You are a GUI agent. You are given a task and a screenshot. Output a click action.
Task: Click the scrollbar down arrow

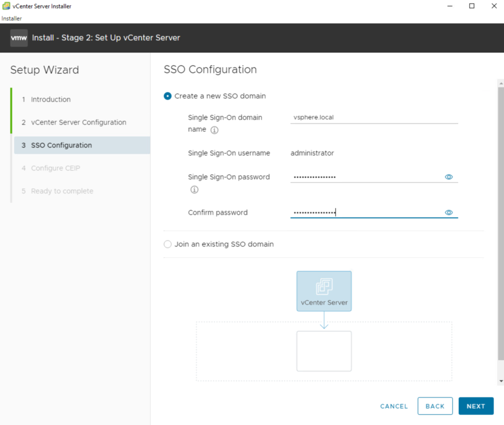(x=501, y=381)
